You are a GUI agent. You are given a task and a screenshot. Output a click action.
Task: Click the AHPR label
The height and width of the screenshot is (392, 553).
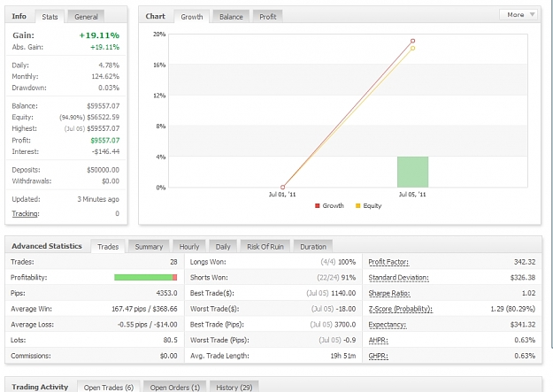[x=378, y=340]
